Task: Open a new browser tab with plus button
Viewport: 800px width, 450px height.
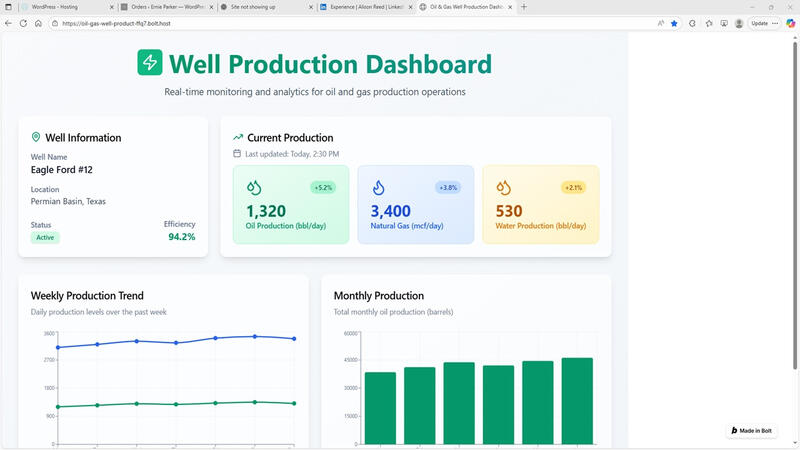Action: click(x=524, y=7)
